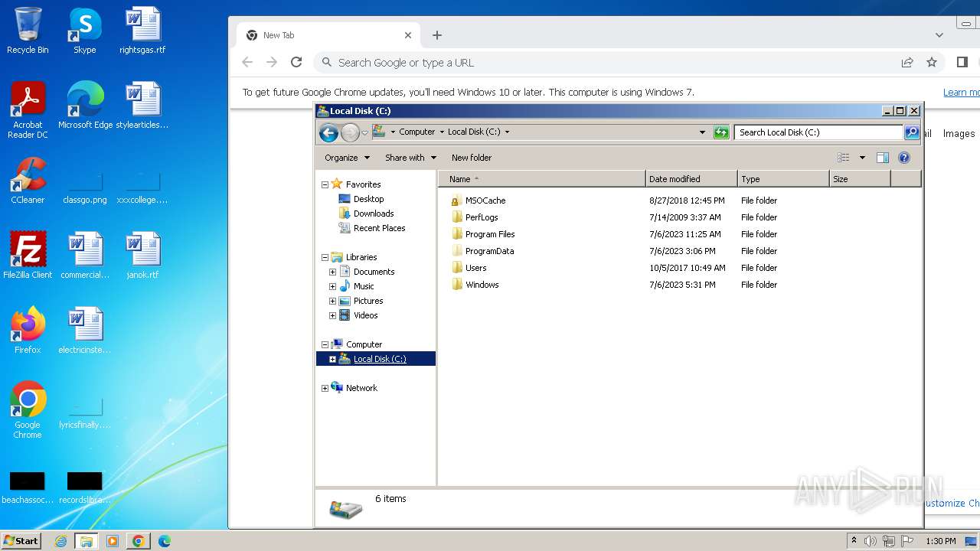Open Firefox desktop shortcut
Image resolution: width=980 pixels, height=551 pixels.
(x=28, y=331)
